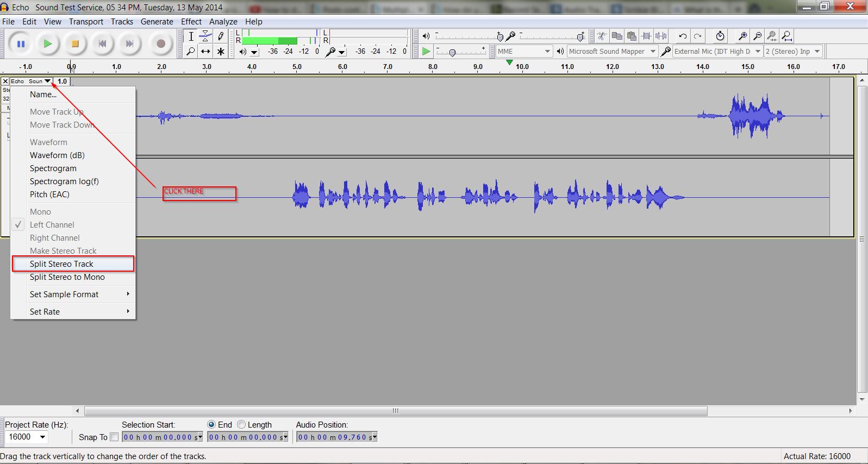Expand the Set Rate submenu

73,311
